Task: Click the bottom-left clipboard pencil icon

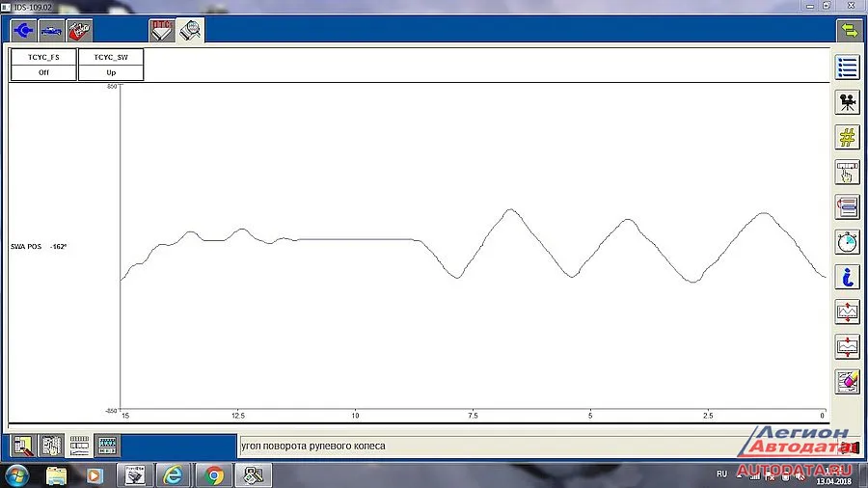Action: pyautogui.click(x=23, y=446)
